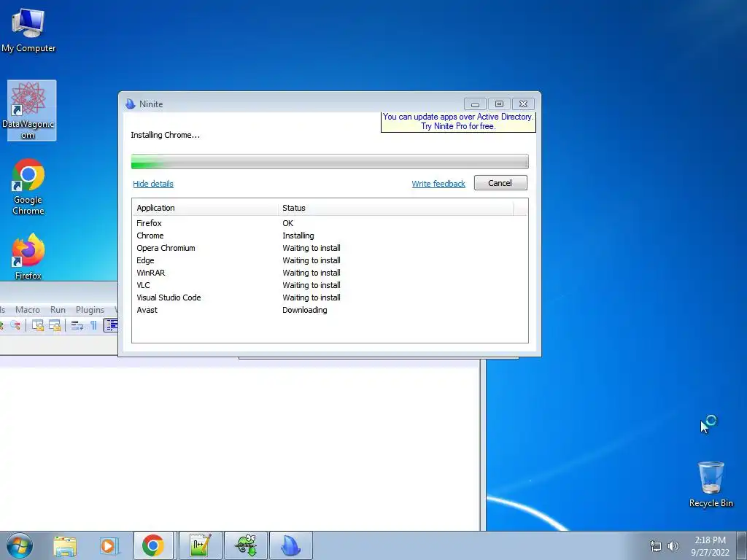Click the Ninite icon in title bar

pos(130,104)
